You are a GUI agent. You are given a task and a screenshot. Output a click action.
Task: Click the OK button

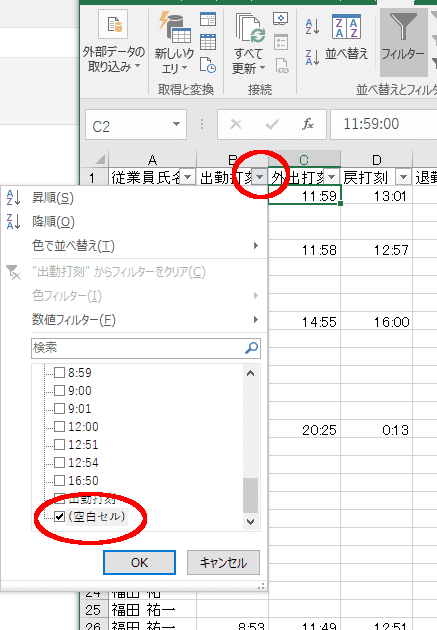point(139,562)
